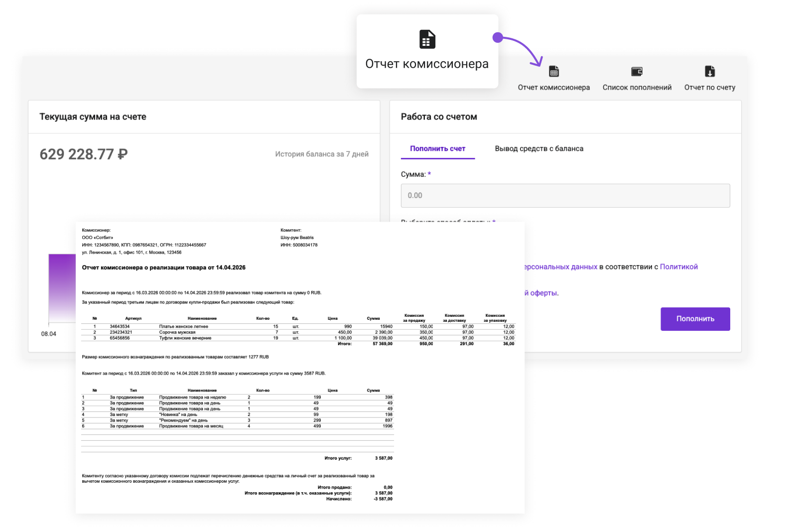
Task: Click the 08.04 date label under chart
Action: pos(49,334)
